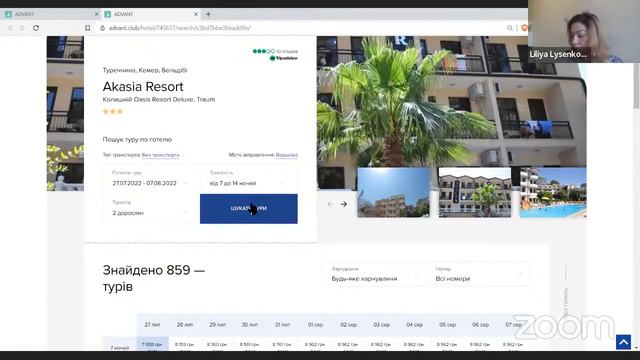
Task: Select the '29 лип' date column
Action: click(x=218, y=325)
